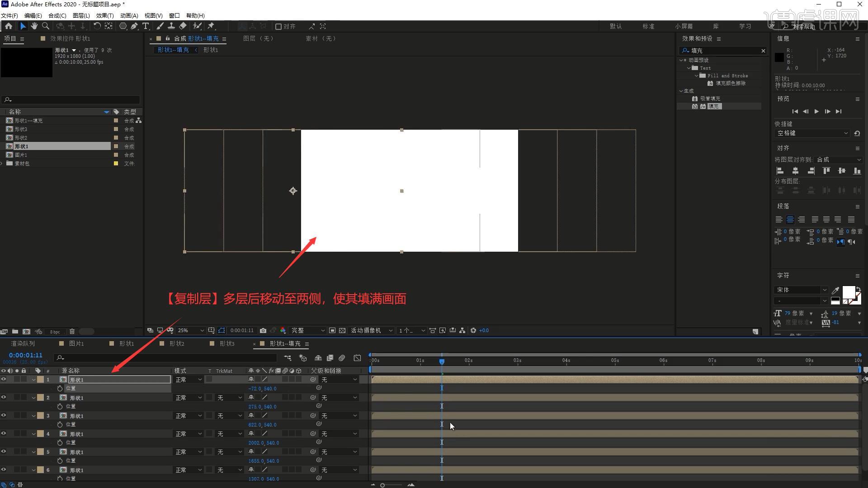Select the Pen tool
Screen dimensions: 868x488
(134, 26)
